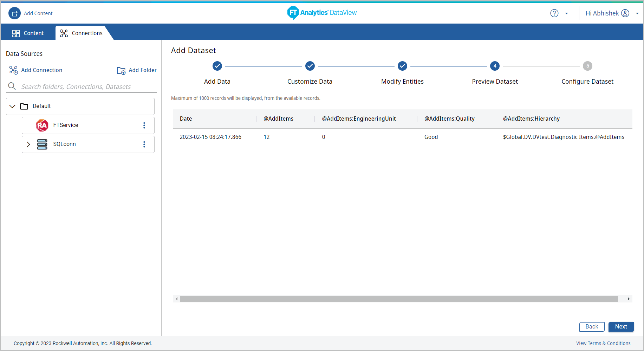Open SQLconn three-dot options menu
644x351 pixels.
point(144,144)
